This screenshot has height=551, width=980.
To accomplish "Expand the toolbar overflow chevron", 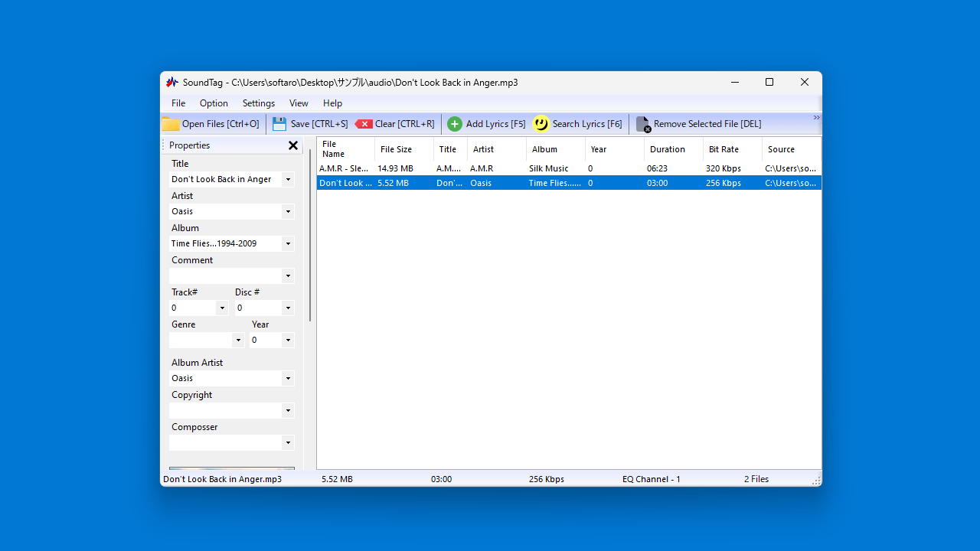I will coord(816,118).
